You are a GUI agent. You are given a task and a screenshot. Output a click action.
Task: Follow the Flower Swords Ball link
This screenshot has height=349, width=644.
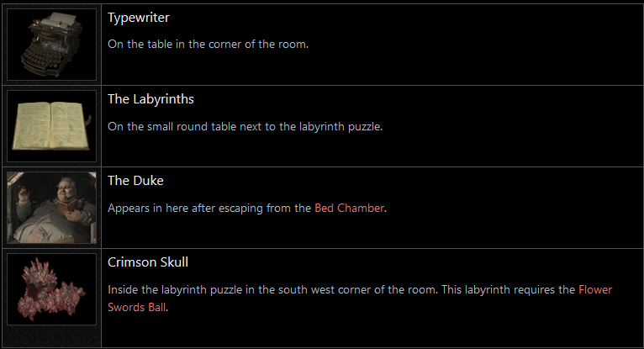595,290
